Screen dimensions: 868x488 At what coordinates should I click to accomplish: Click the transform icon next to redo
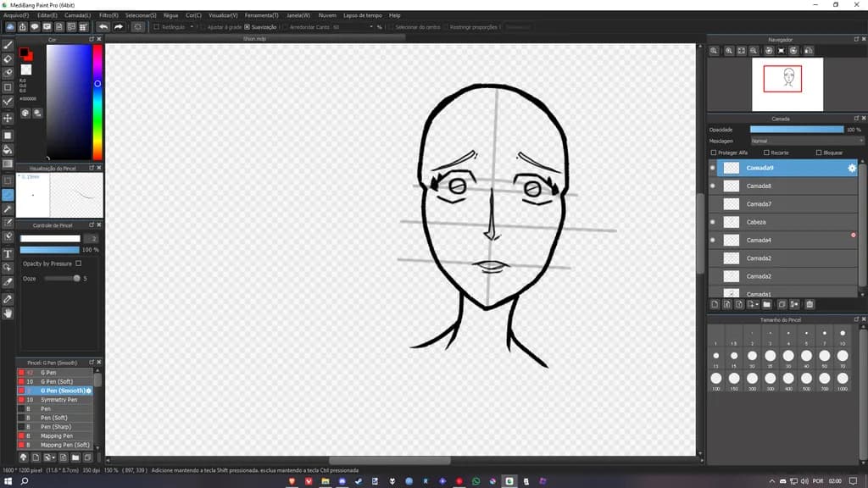click(138, 26)
